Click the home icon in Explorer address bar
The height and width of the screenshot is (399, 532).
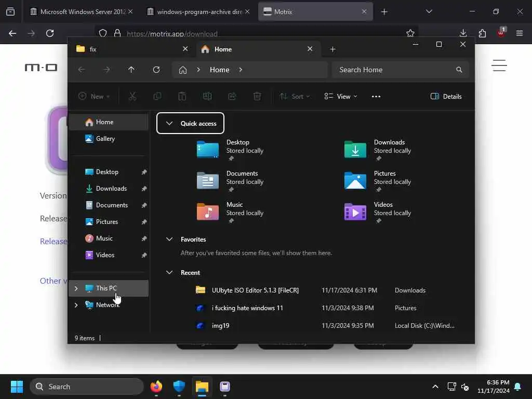coord(183,70)
